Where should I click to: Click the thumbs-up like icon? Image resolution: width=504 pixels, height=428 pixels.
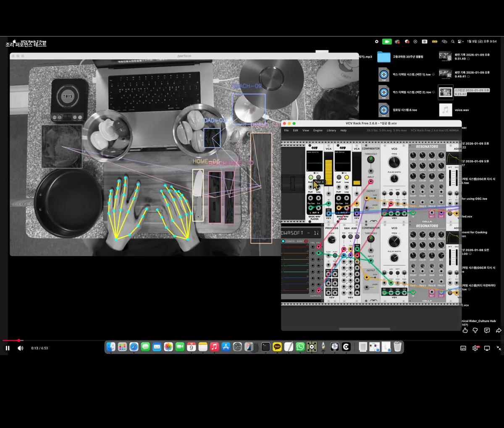click(465, 331)
